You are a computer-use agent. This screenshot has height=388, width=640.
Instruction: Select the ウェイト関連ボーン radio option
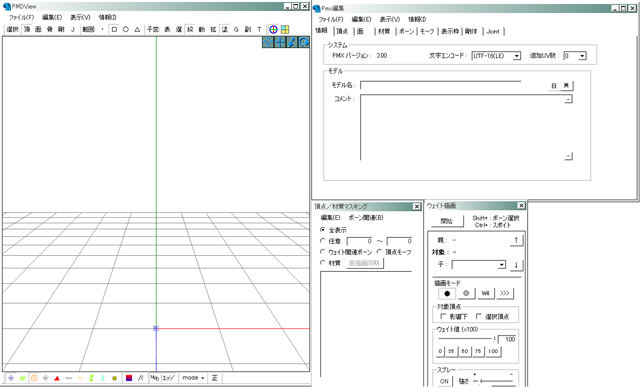323,252
